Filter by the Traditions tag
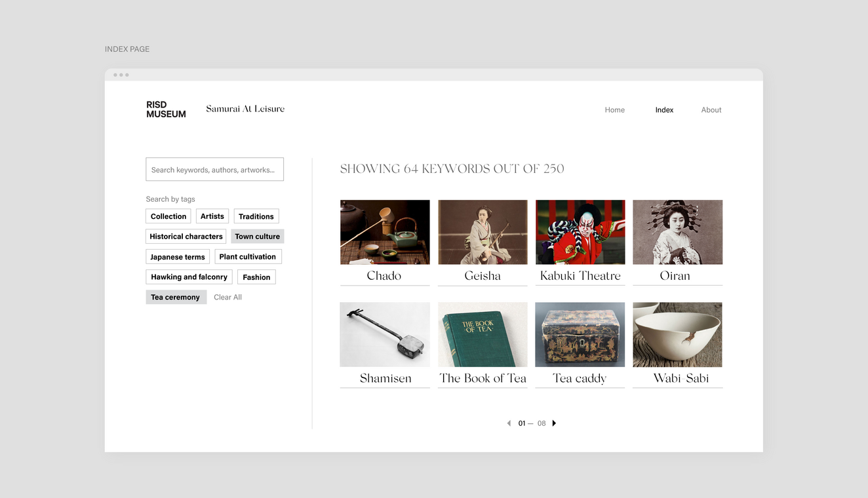868x498 pixels. pyautogui.click(x=256, y=216)
